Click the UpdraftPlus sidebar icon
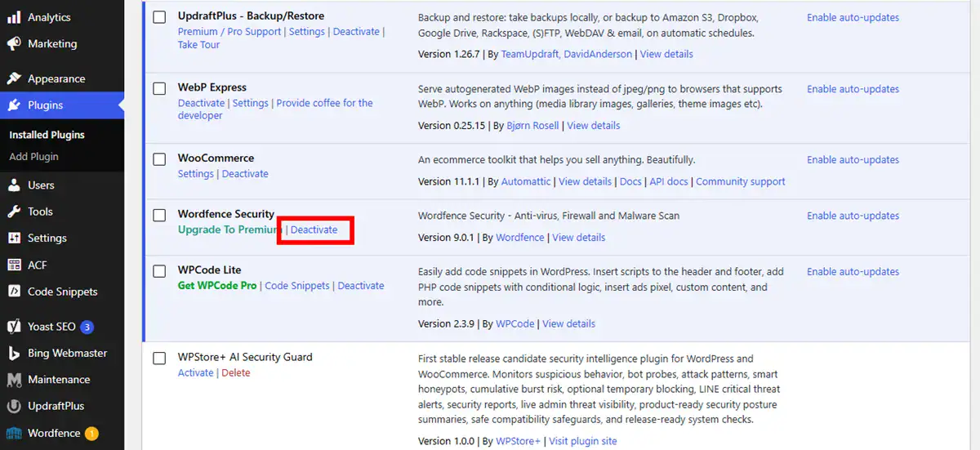The height and width of the screenshot is (450, 980). [14, 406]
